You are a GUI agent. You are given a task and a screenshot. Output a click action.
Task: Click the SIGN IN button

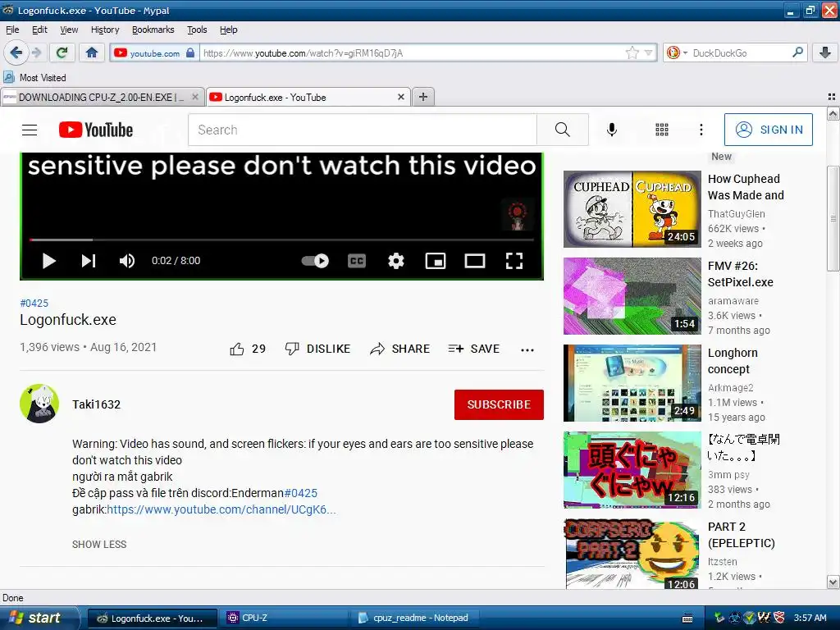tap(768, 130)
